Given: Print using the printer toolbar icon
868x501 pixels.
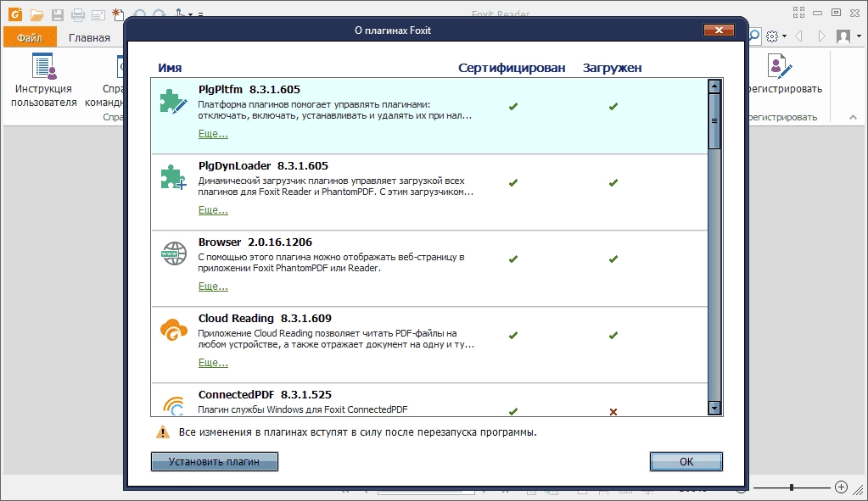Looking at the screenshot, I should pyautogui.click(x=78, y=15).
